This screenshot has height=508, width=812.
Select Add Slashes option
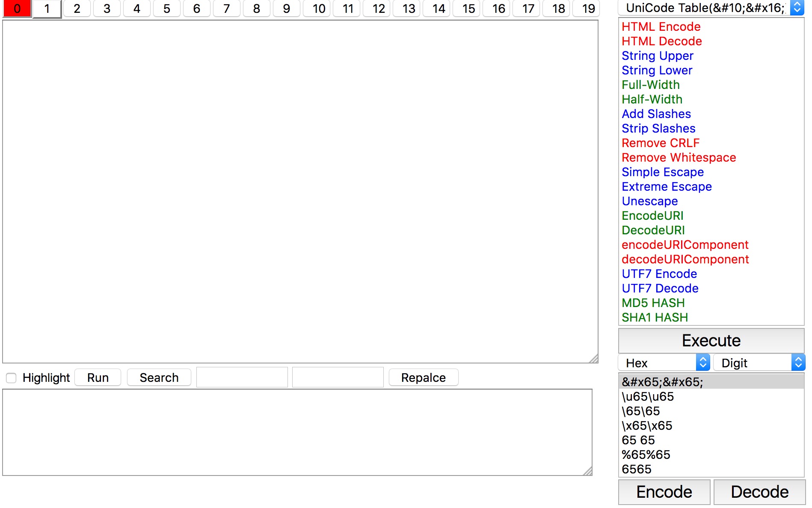click(711, 114)
